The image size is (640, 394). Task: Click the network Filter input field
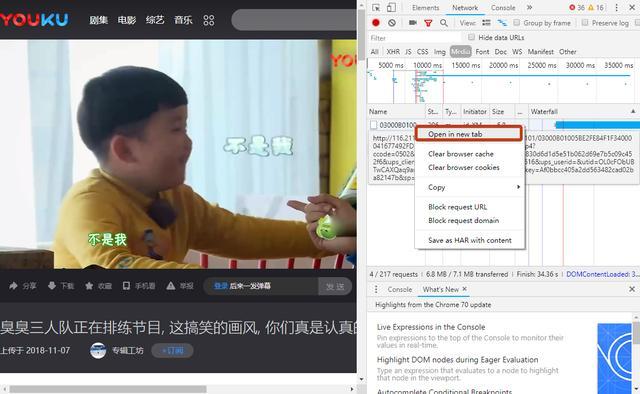point(416,38)
